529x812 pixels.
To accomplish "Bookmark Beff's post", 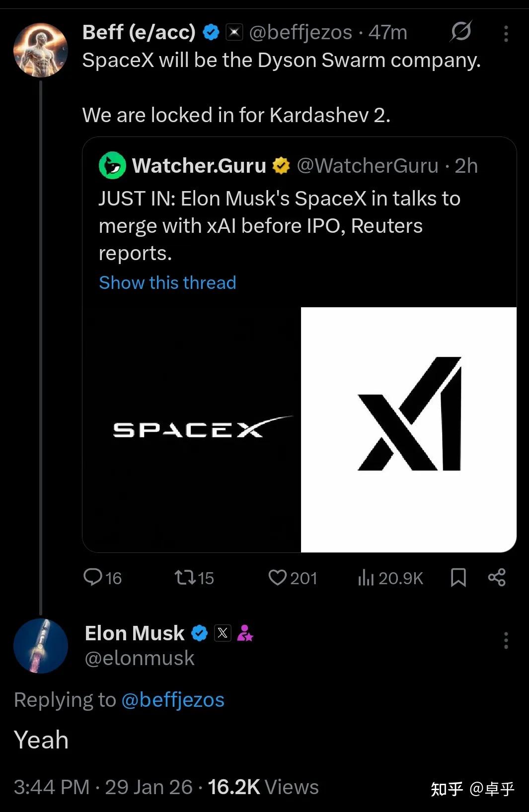I will coord(458,577).
